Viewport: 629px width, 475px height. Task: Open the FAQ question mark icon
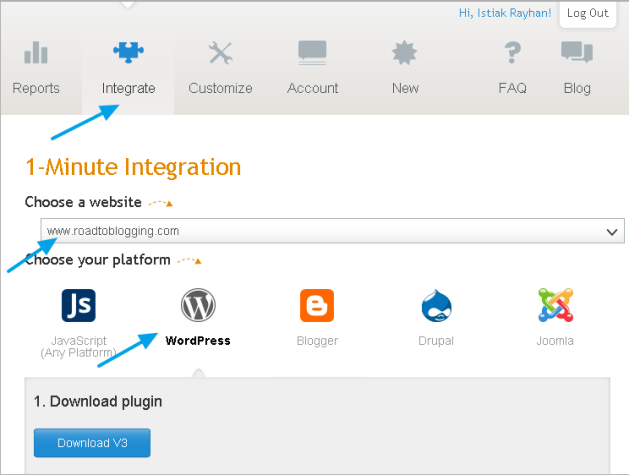tap(512, 53)
